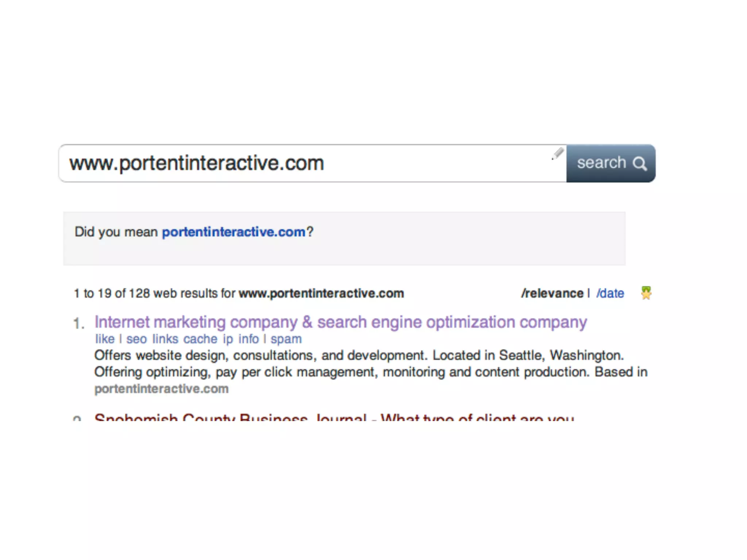747x560 pixels.
Task: Click the 'ip' link under the first result
Action: click(x=228, y=339)
